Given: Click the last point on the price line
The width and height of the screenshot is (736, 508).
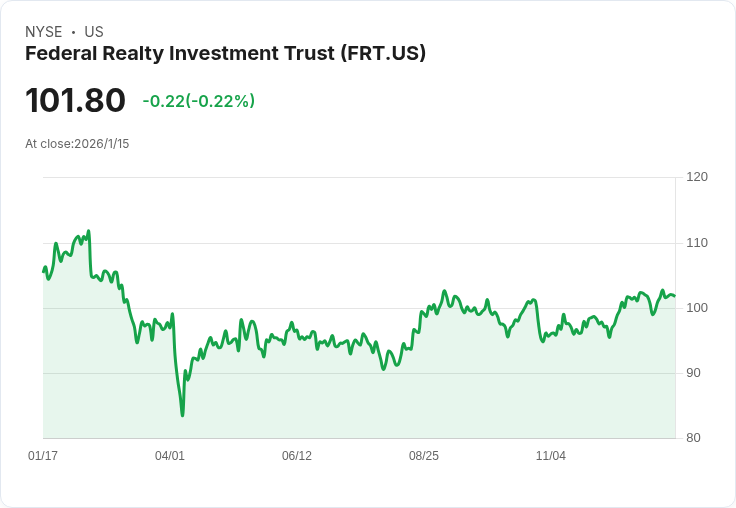Looking at the screenshot, I should click(675, 296).
